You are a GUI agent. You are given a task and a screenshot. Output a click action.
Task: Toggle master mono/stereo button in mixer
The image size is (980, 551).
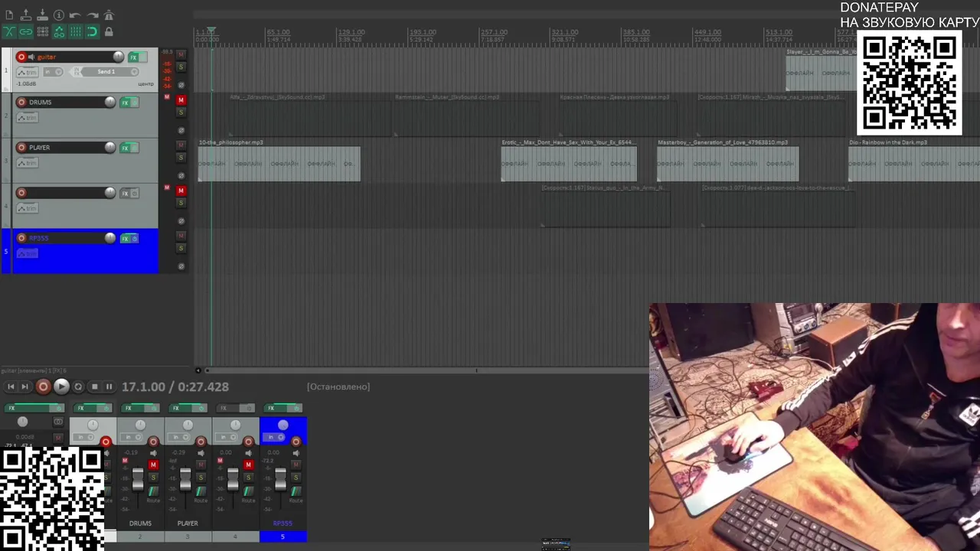tap(58, 422)
